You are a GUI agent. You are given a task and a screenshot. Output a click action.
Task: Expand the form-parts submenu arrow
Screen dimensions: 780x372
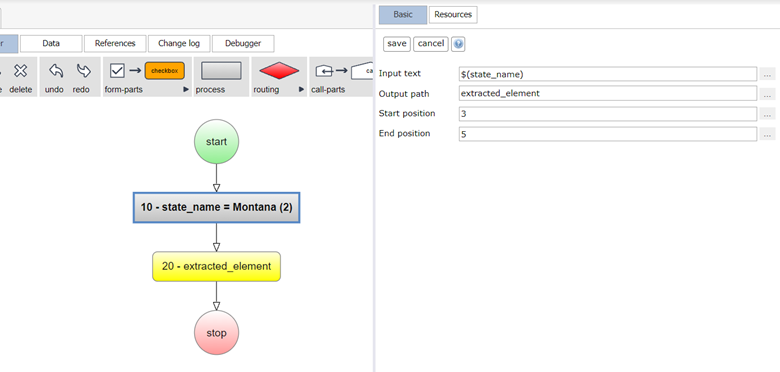186,90
